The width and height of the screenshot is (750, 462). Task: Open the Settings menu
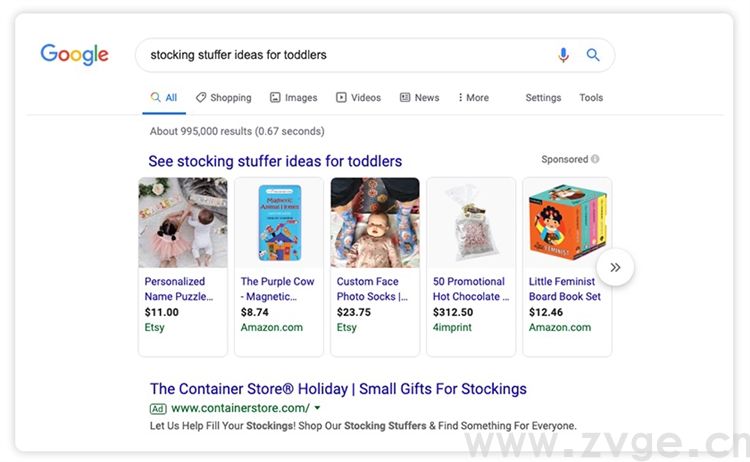543,98
